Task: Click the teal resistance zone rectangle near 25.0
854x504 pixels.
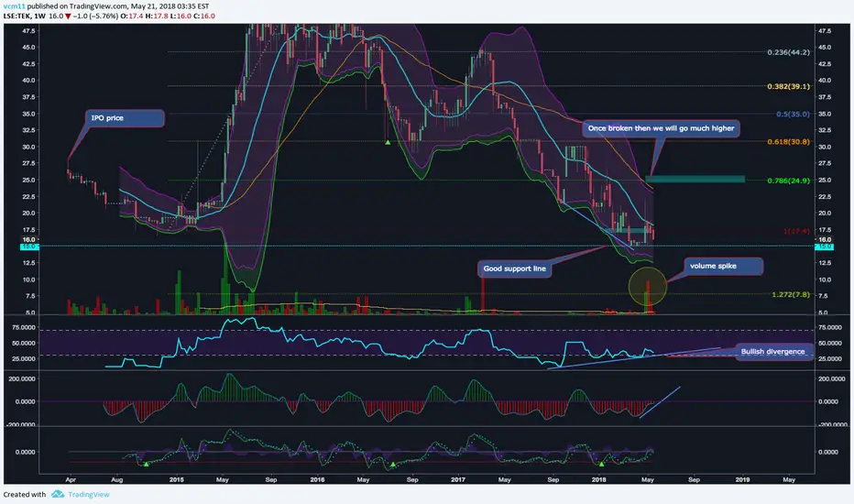Action: pyautogui.click(x=695, y=179)
